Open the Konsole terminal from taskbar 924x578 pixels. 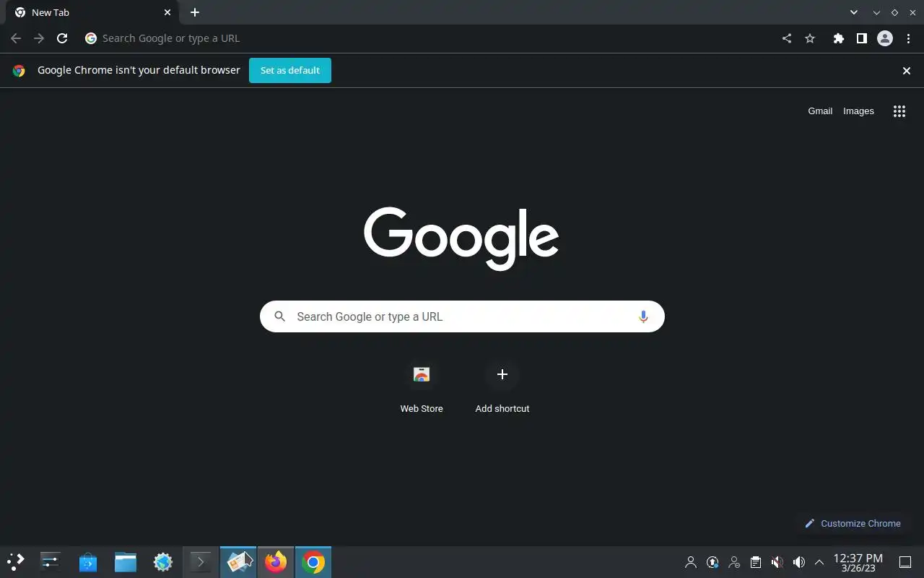pyautogui.click(x=201, y=562)
